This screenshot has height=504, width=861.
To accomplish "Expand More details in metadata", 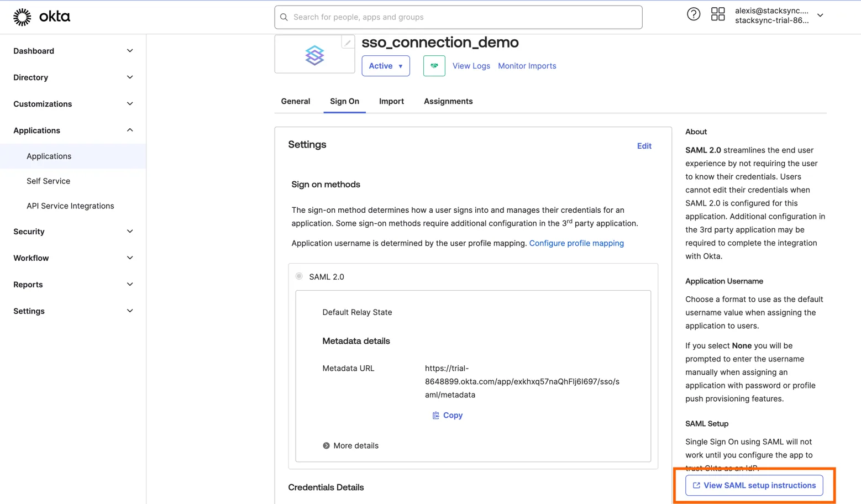I will [351, 445].
